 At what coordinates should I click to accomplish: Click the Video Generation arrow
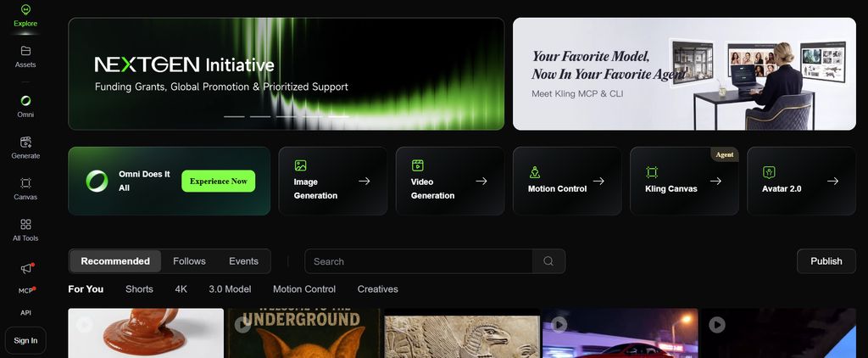tap(481, 182)
